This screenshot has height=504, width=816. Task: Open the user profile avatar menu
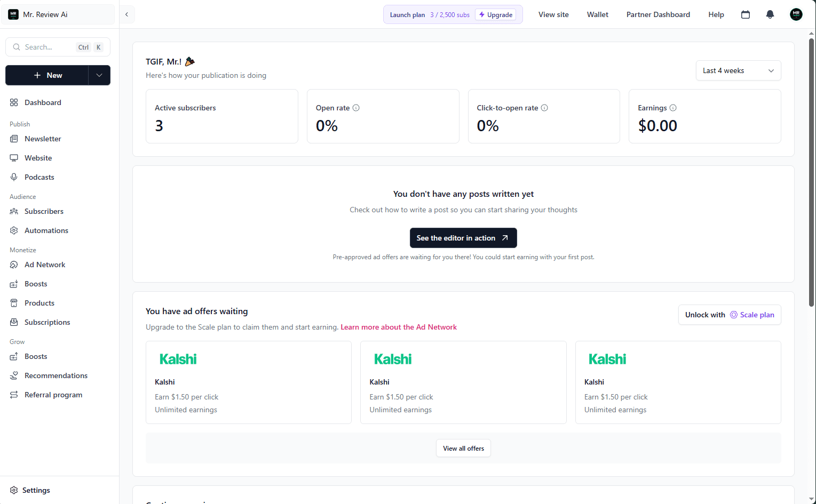796,14
